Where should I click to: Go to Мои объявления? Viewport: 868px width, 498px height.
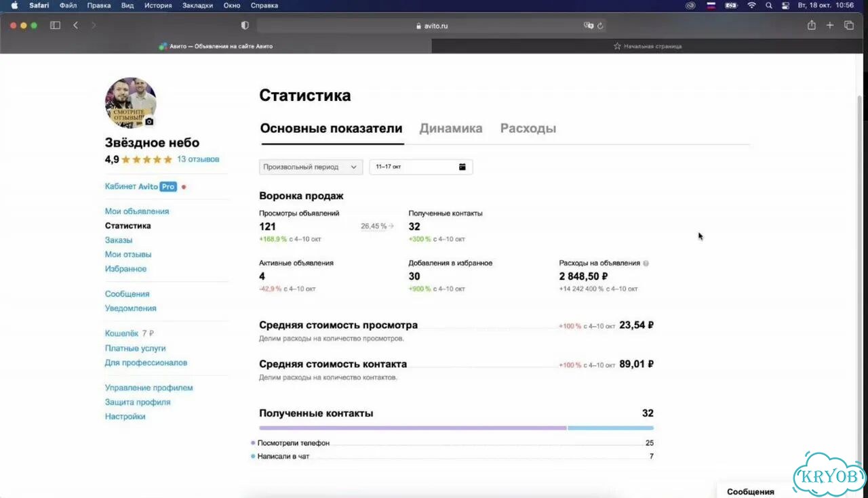tap(137, 211)
